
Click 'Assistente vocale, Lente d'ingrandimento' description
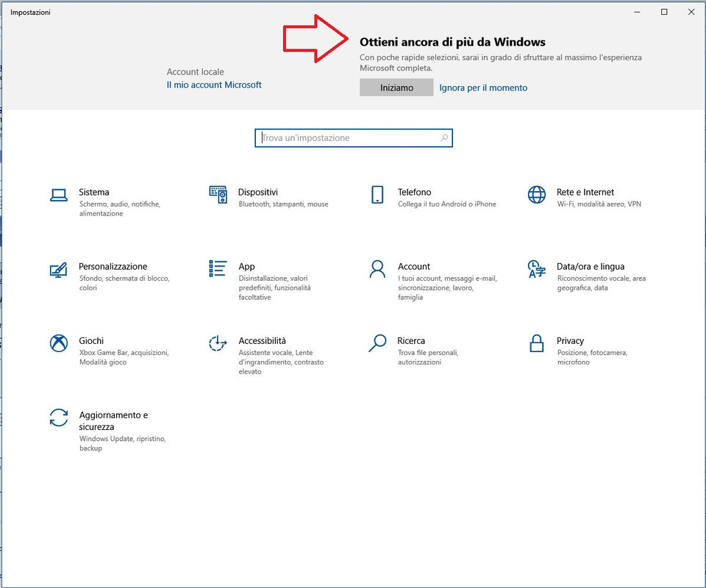[x=281, y=362]
